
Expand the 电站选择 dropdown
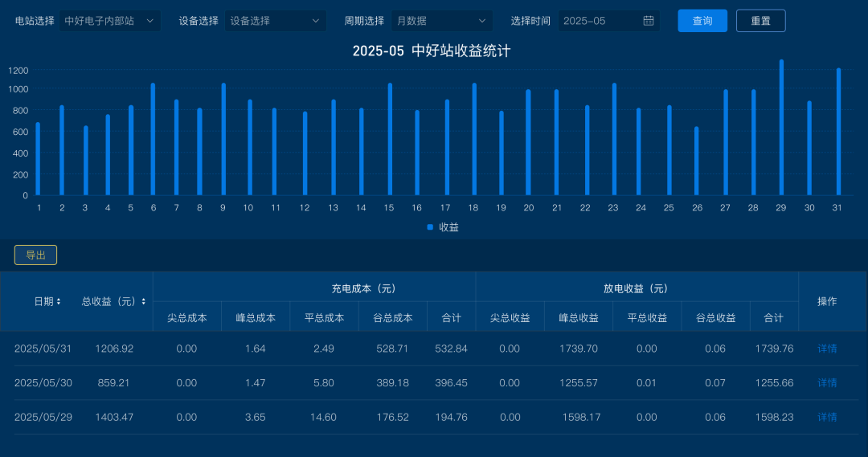click(x=109, y=21)
